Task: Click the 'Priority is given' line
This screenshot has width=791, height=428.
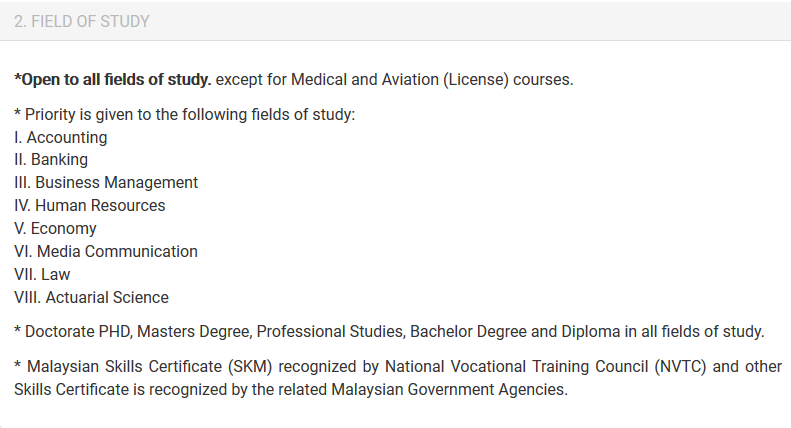Action: [185, 115]
